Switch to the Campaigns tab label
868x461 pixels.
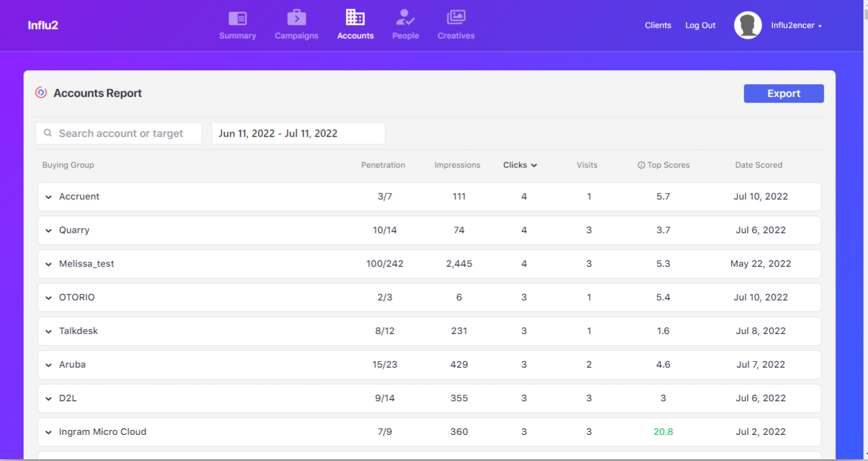(x=296, y=36)
